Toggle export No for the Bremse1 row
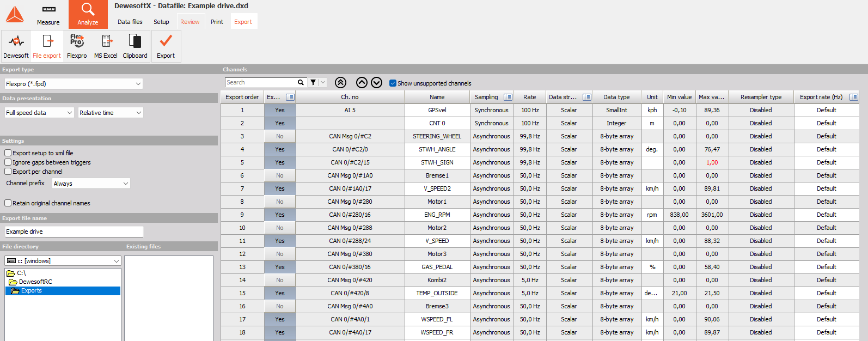The image size is (868, 341). 280,175
